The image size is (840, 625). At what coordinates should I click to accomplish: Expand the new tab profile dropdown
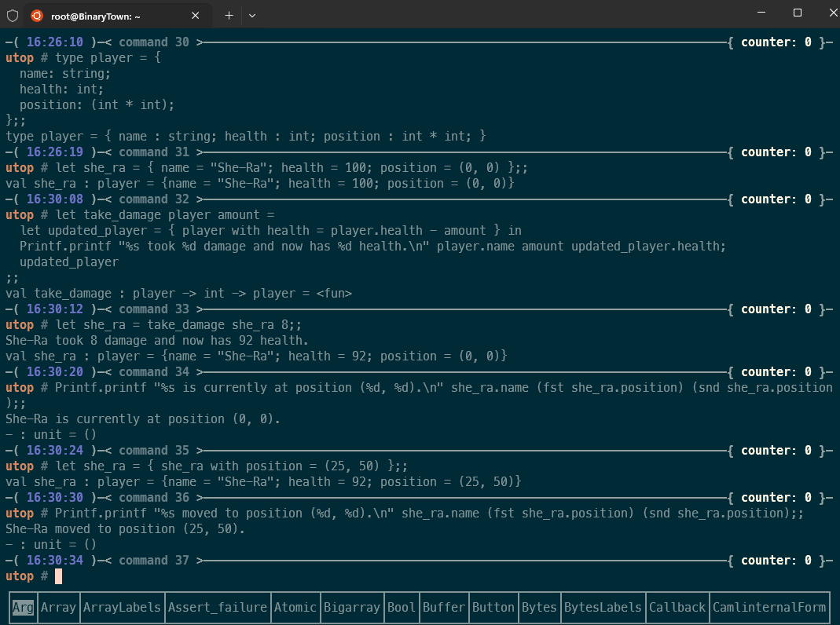coord(252,15)
